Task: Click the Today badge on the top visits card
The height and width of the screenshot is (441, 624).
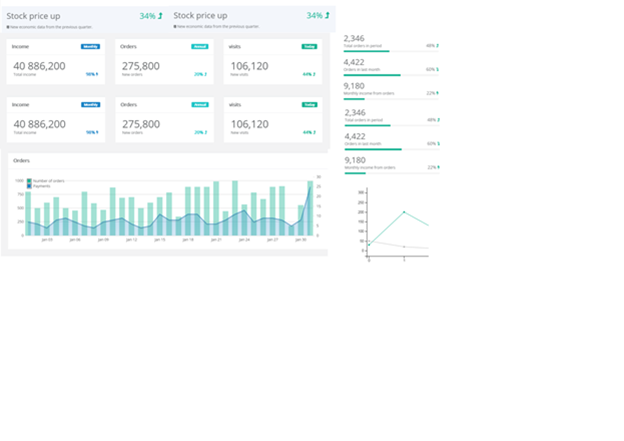Action: pos(309,46)
